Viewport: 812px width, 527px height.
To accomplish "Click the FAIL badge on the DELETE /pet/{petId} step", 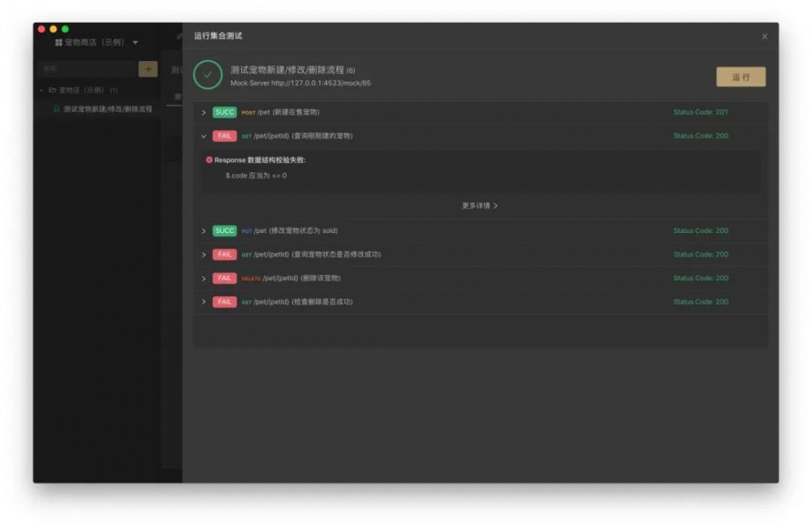I will point(224,278).
